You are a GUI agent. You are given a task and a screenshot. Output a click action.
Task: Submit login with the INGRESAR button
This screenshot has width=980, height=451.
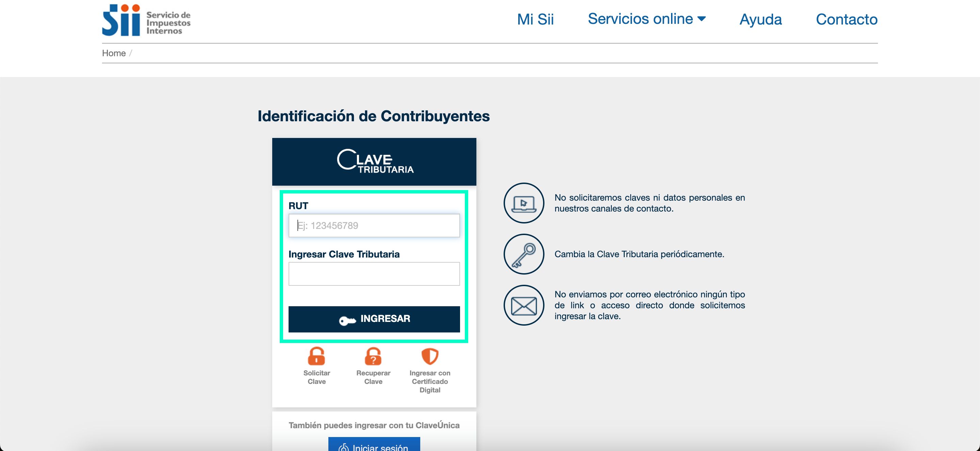click(374, 319)
